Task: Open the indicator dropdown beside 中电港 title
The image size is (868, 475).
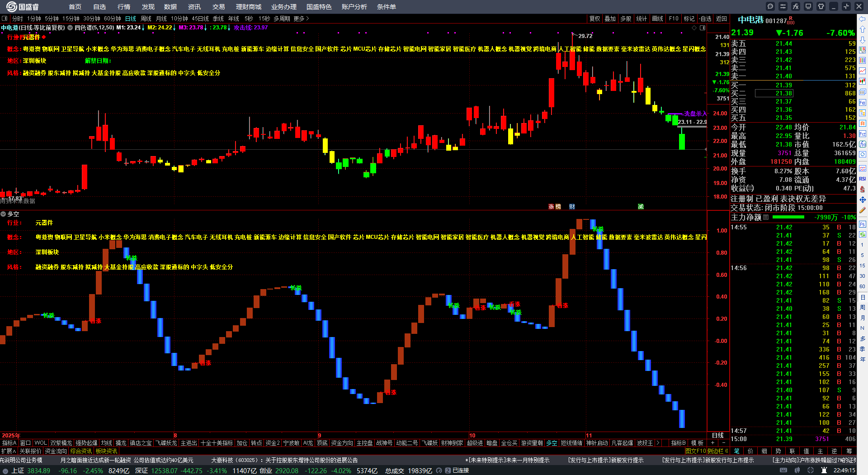Action: pos(70,28)
